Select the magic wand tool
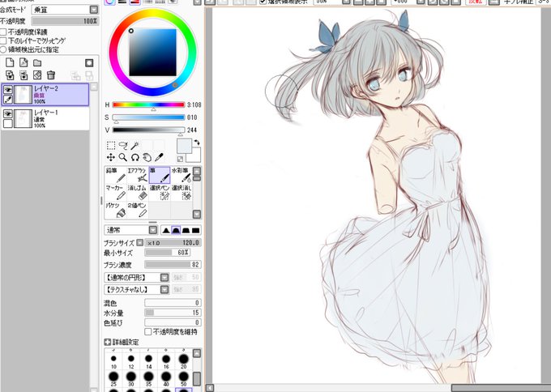 pyautogui.click(x=135, y=146)
